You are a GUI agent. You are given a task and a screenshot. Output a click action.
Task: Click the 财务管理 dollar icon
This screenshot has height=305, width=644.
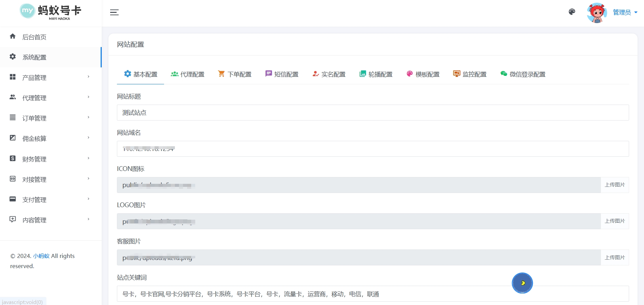click(x=13, y=158)
